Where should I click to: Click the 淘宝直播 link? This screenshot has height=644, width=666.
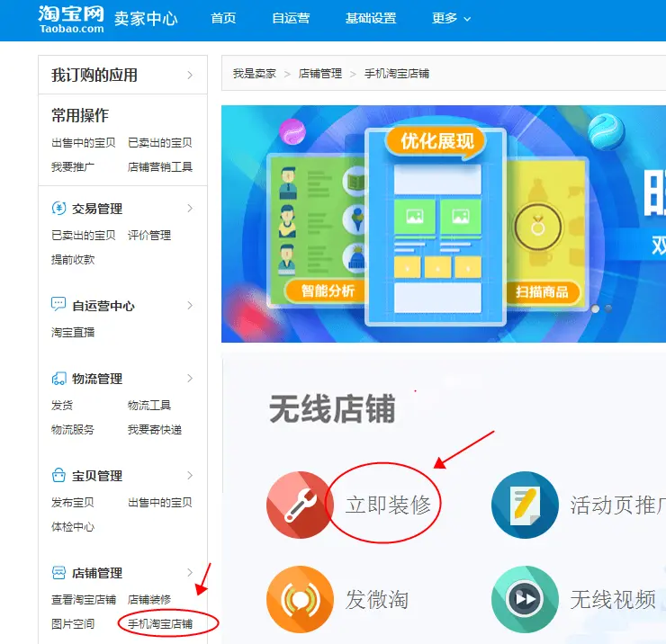coord(73,332)
